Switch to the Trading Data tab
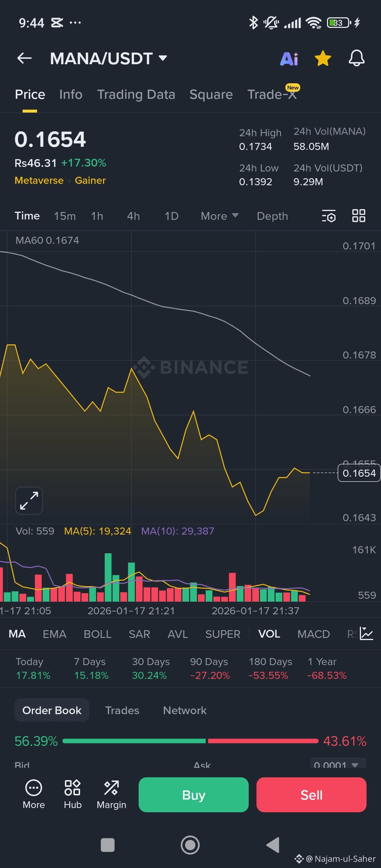Image resolution: width=381 pixels, height=868 pixels. (x=137, y=94)
